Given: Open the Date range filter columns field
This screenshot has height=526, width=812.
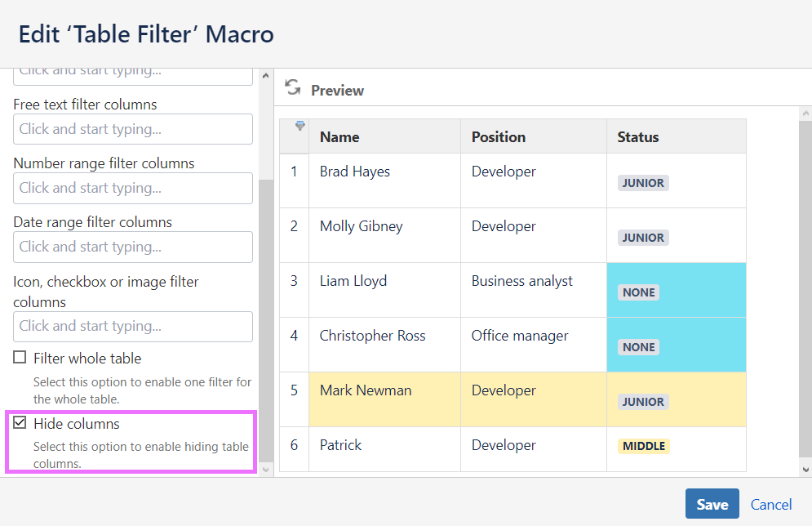Looking at the screenshot, I should click(133, 247).
